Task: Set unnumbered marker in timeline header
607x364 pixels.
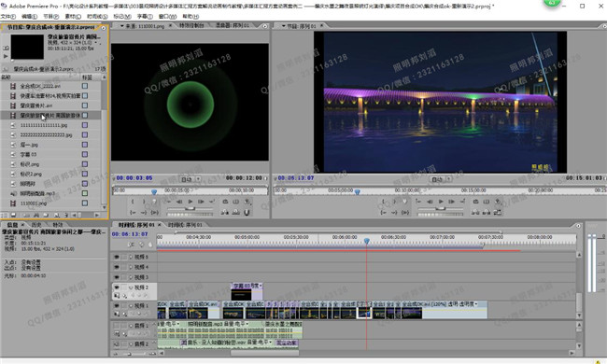Action: (x=150, y=245)
